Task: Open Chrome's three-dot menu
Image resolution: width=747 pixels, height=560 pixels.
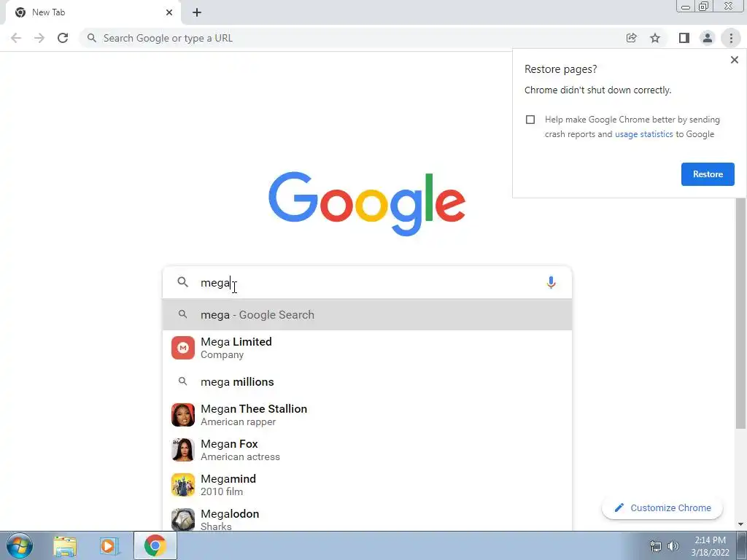Action: tap(731, 38)
